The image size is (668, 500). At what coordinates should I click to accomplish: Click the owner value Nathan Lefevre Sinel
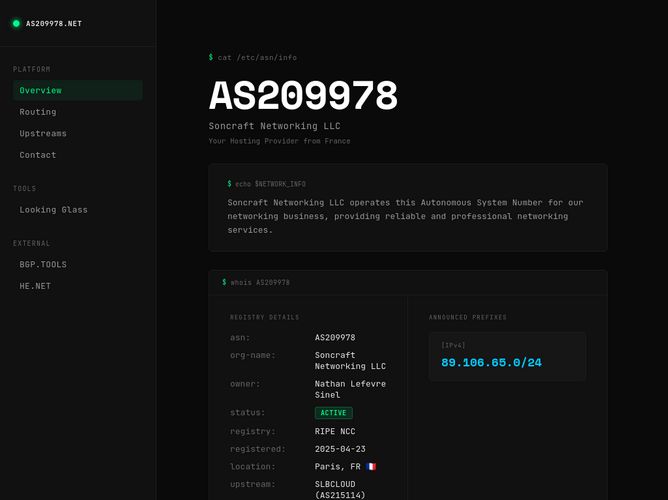(350, 389)
